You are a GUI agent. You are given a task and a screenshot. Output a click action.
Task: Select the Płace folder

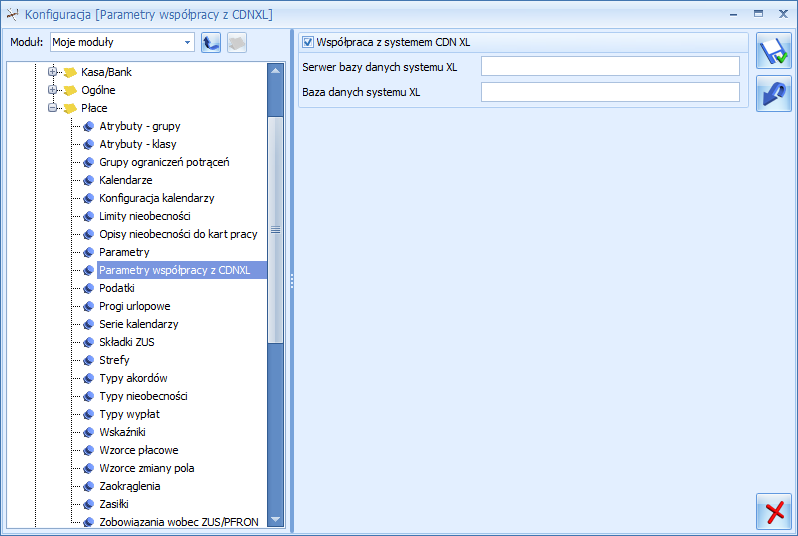tap(94, 108)
